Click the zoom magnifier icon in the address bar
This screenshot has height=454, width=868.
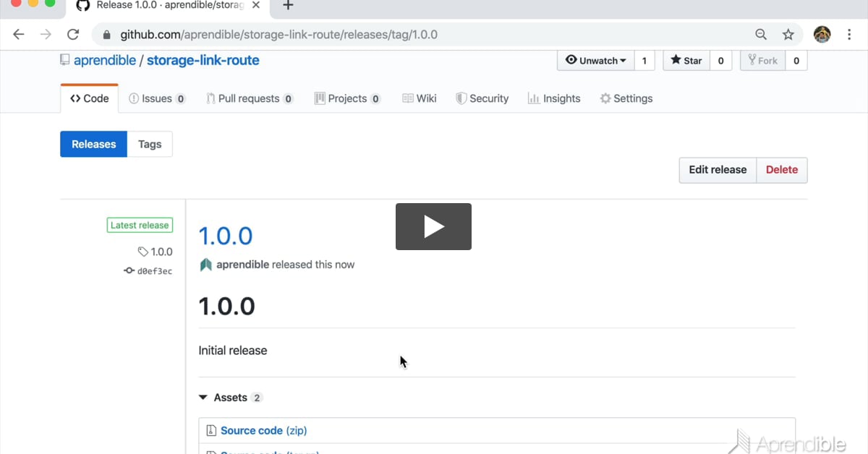click(761, 35)
